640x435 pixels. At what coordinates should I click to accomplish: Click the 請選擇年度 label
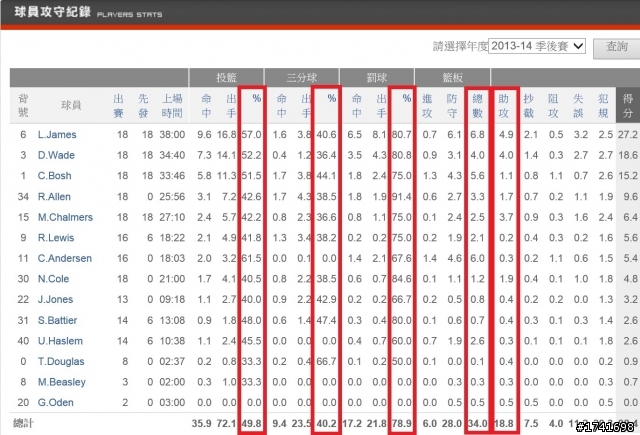pos(460,47)
